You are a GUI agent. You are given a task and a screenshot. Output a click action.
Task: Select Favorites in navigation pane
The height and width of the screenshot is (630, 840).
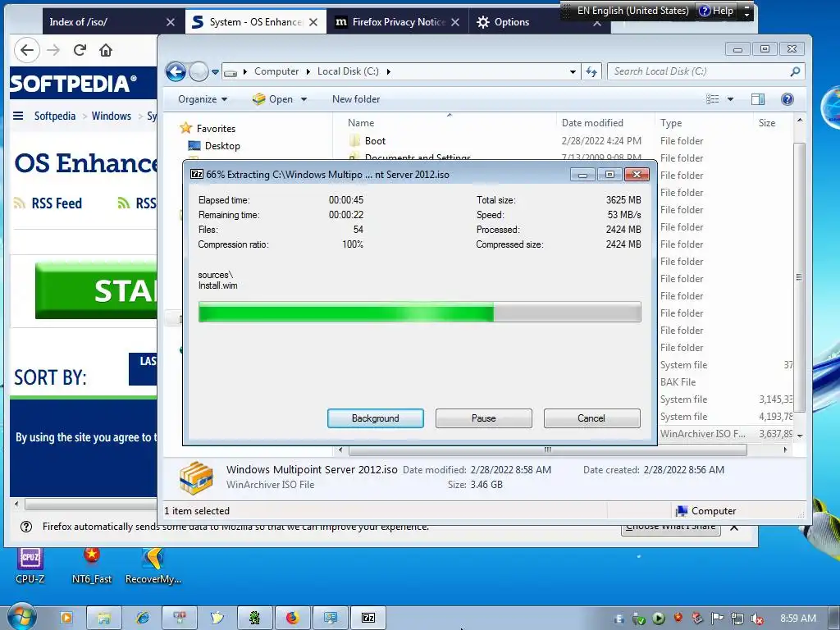[216, 129]
